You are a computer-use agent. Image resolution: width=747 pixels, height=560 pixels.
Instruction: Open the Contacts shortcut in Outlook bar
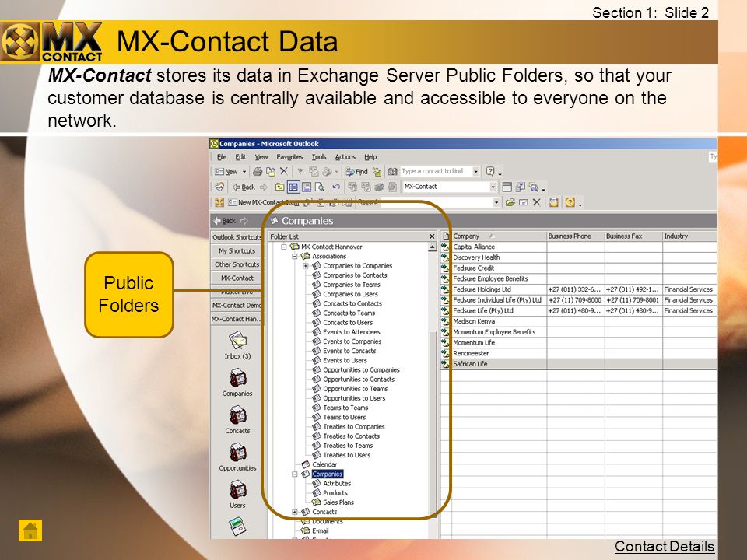(x=237, y=415)
